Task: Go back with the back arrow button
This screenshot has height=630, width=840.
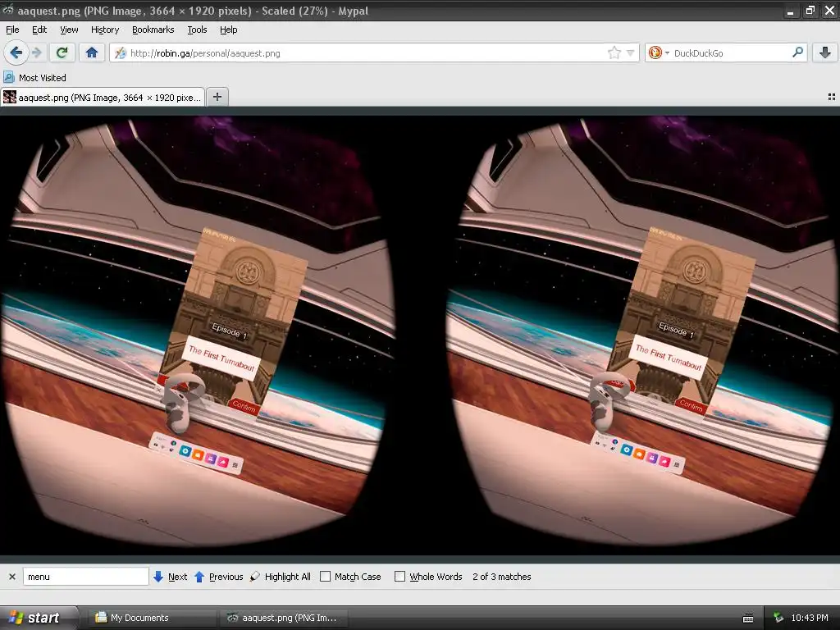Action: (x=16, y=52)
